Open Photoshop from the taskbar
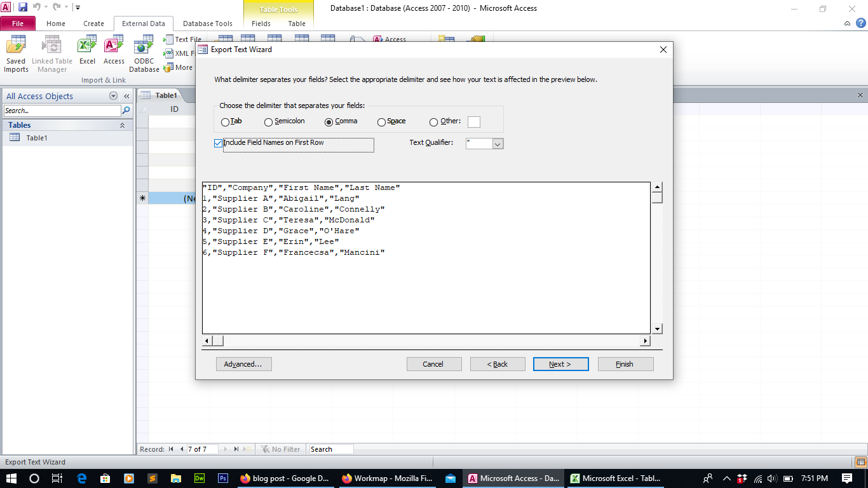The height and width of the screenshot is (488, 868). (x=223, y=478)
